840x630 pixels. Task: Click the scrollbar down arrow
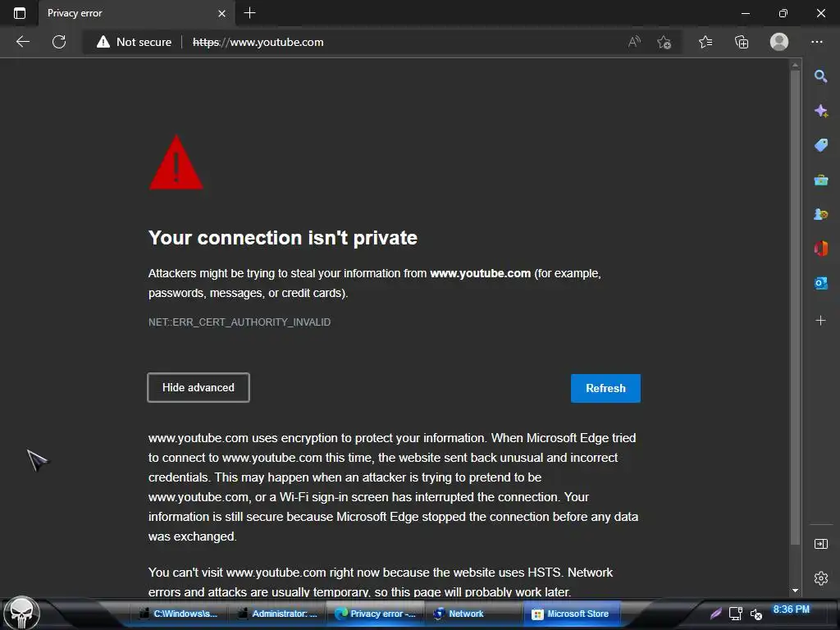tap(795, 591)
